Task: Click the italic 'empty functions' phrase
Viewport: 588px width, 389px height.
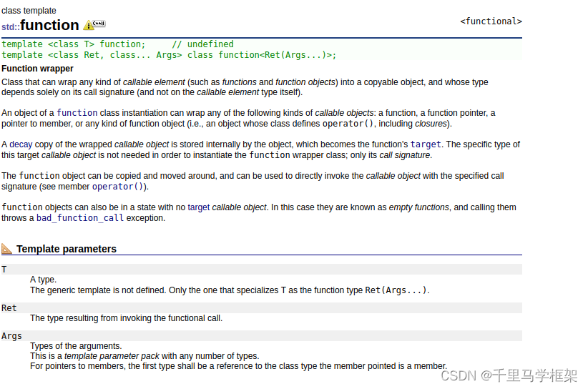Action: (x=419, y=207)
